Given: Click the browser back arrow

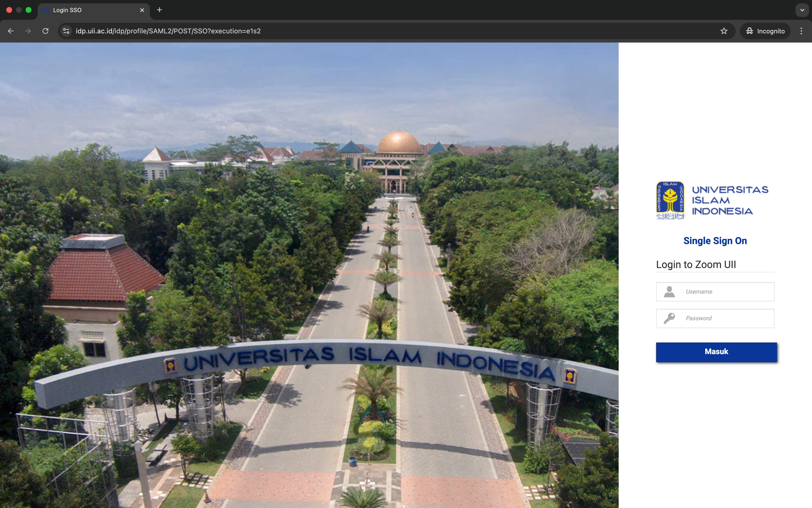Looking at the screenshot, I should [11, 31].
